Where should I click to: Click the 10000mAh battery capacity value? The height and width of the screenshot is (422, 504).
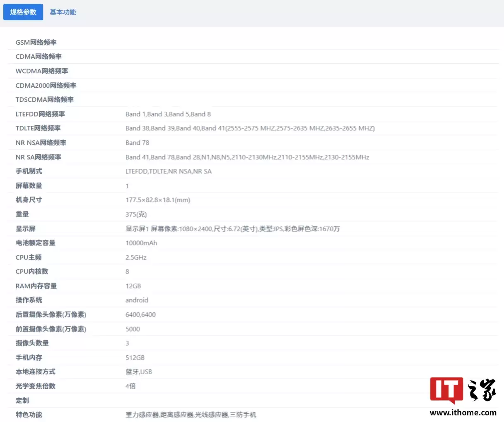click(141, 243)
